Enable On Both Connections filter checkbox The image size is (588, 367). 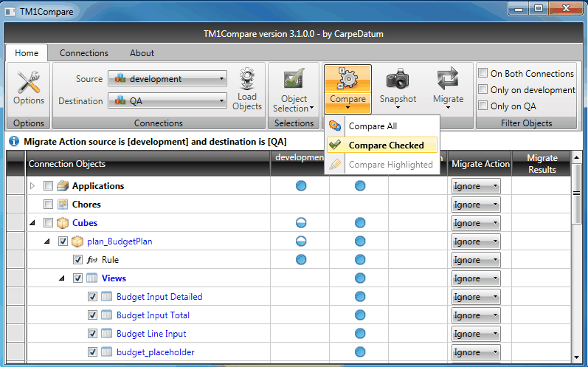[x=483, y=73]
